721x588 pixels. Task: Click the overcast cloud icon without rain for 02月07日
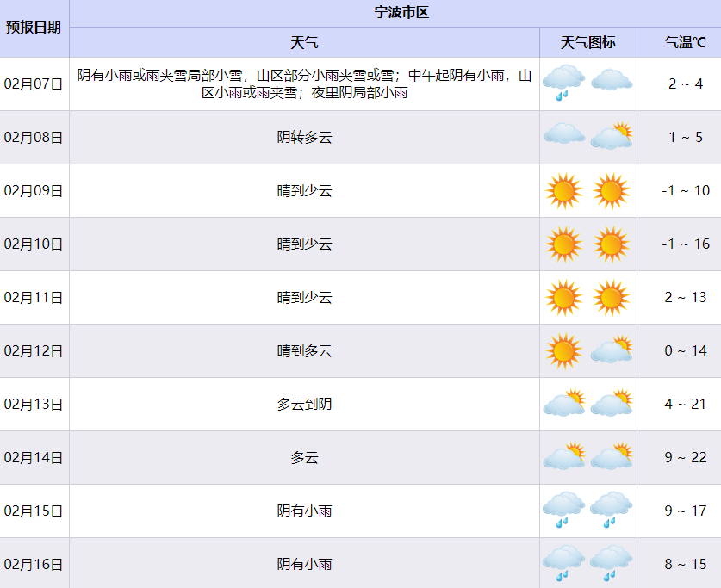pos(612,81)
